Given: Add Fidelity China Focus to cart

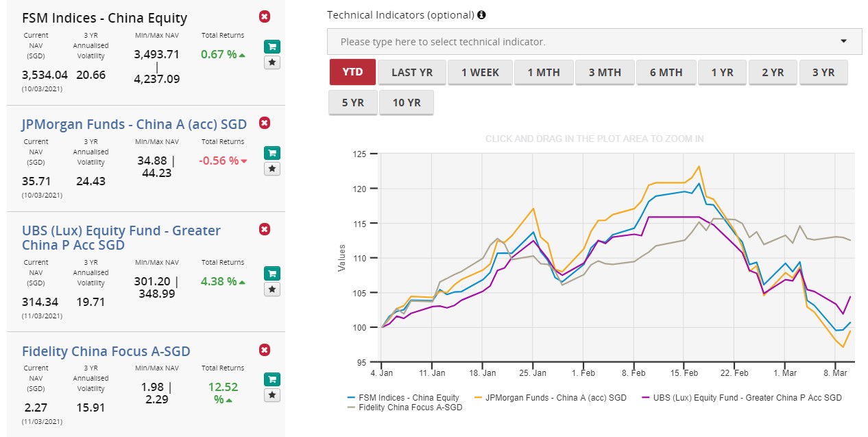Looking at the screenshot, I should click(272, 379).
